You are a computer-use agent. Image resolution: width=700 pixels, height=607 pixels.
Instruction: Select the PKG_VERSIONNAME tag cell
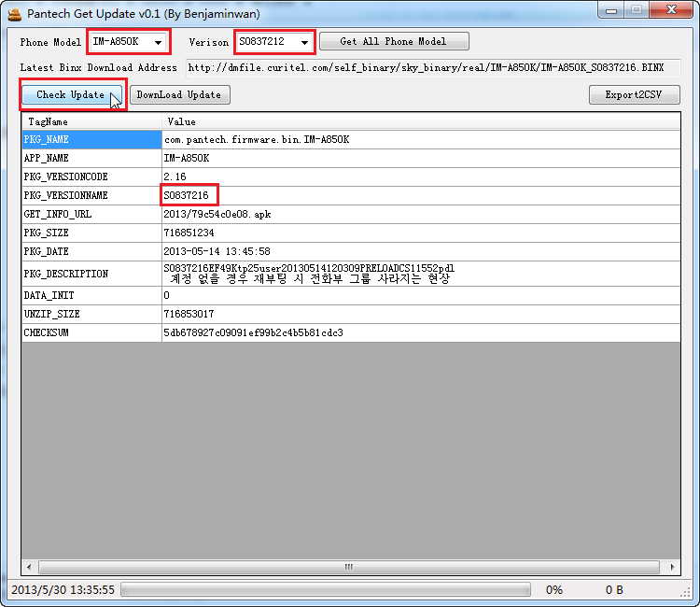(91, 195)
